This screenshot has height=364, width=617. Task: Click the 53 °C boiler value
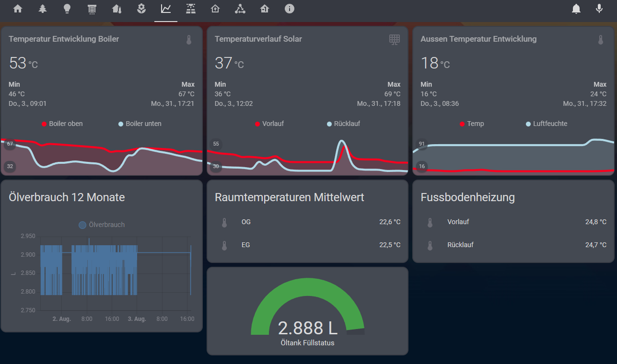[x=23, y=63]
